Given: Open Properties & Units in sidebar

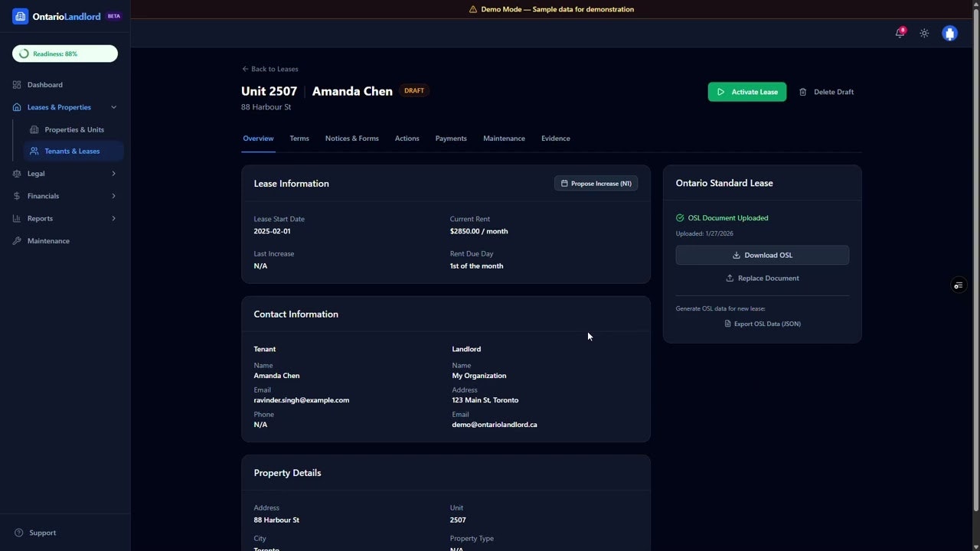Looking at the screenshot, I should pyautogui.click(x=73, y=129).
